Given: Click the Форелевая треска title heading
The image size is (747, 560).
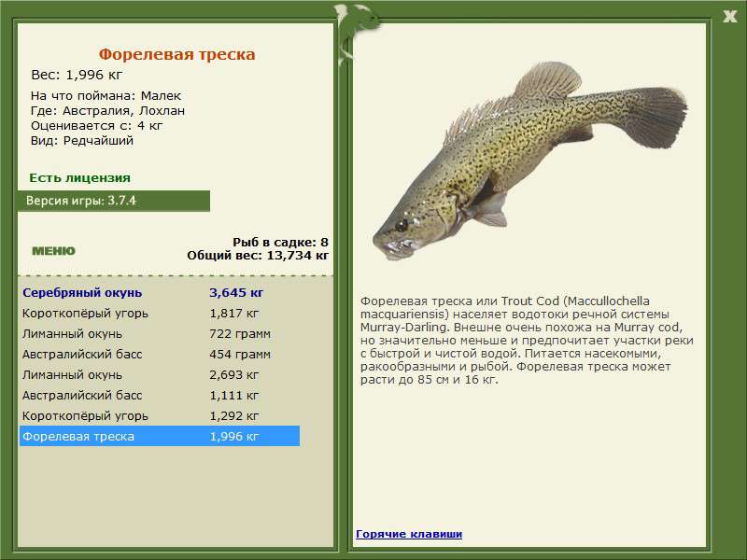Looking at the screenshot, I should click(x=176, y=54).
